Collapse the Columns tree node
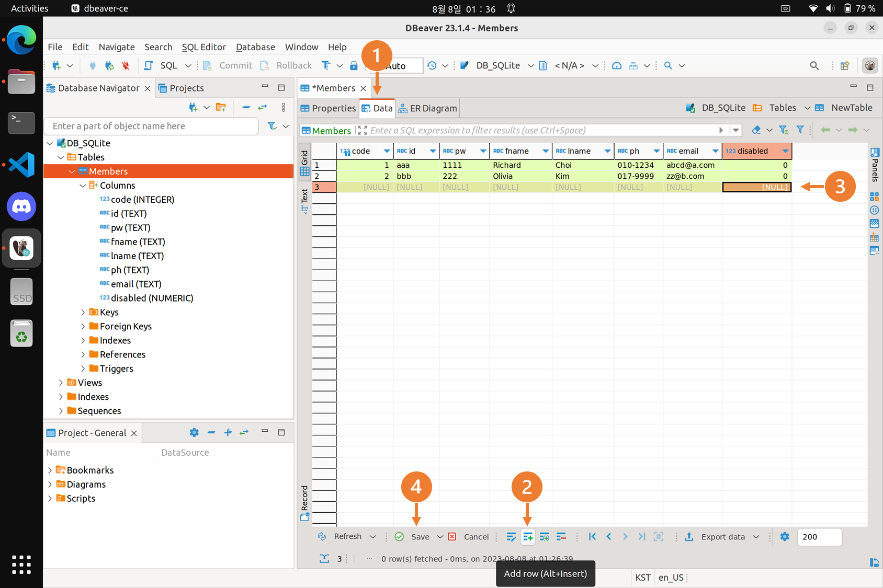883x588 pixels. point(83,186)
